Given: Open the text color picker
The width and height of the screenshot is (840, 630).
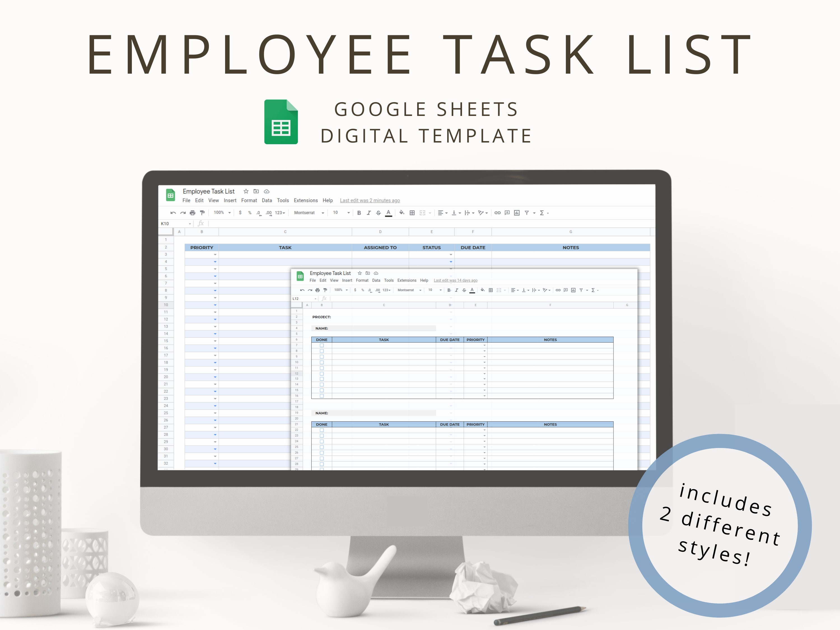Looking at the screenshot, I should point(388,213).
